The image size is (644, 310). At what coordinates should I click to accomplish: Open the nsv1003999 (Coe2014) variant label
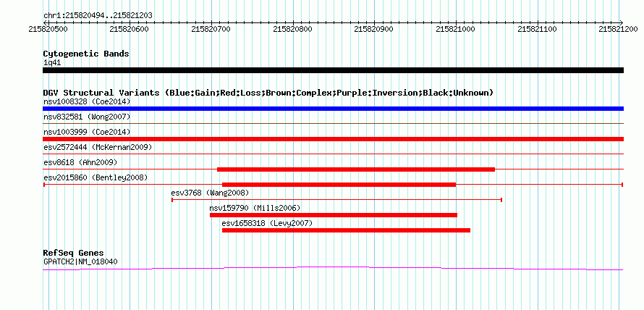87,133
